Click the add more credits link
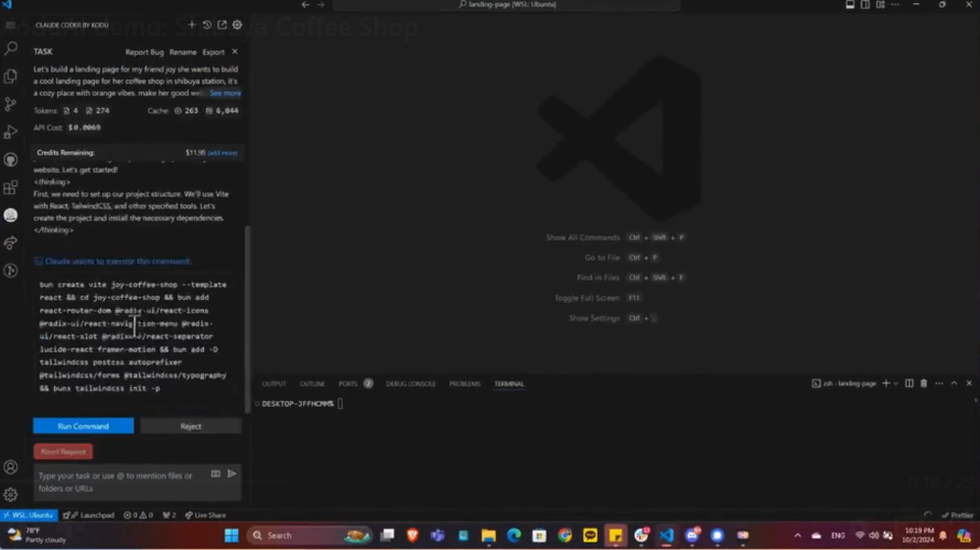The height and width of the screenshot is (550, 980). click(222, 153)
